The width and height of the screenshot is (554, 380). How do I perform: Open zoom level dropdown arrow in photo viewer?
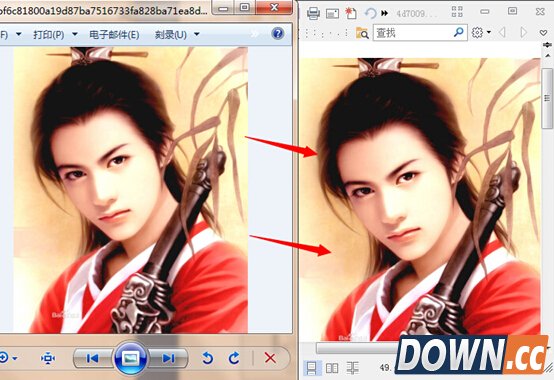[14, 358]
